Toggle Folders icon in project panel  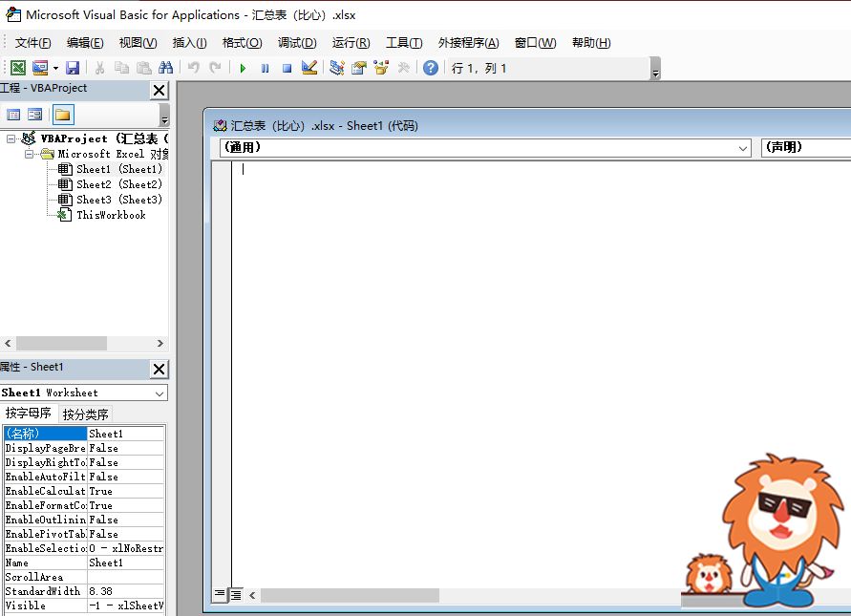coord(62,115)
